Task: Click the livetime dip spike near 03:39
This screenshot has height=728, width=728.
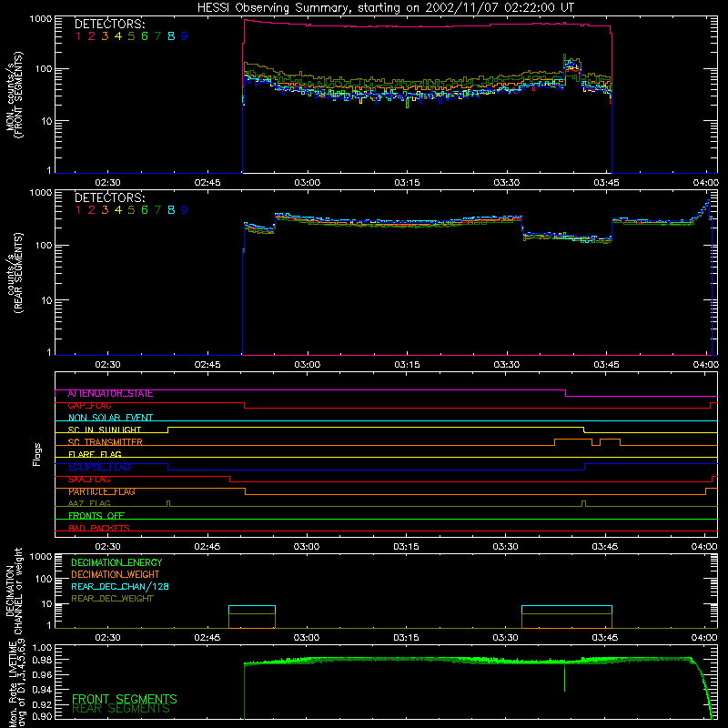Action: point(564,677)
